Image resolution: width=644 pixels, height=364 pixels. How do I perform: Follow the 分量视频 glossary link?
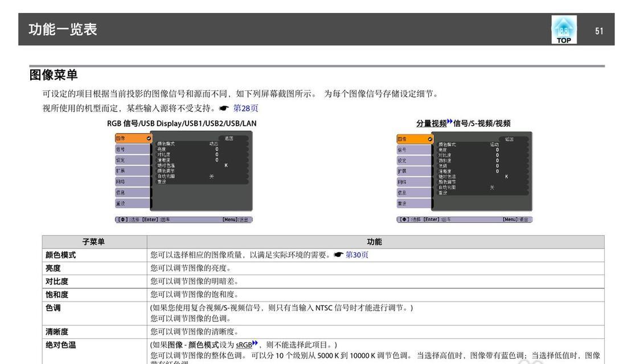pyautogui.click(x=431, y=123)
